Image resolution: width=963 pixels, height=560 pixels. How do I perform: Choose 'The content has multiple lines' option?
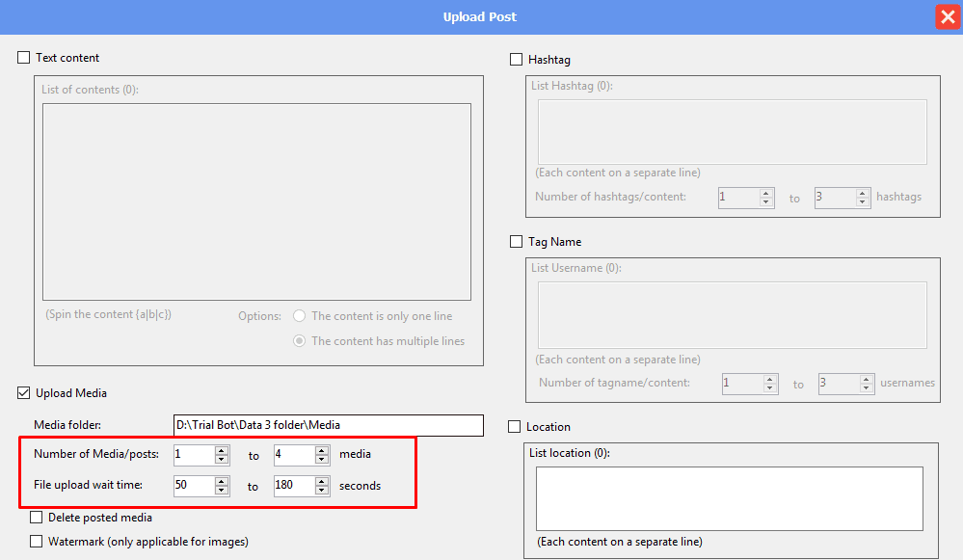(300, 341)
